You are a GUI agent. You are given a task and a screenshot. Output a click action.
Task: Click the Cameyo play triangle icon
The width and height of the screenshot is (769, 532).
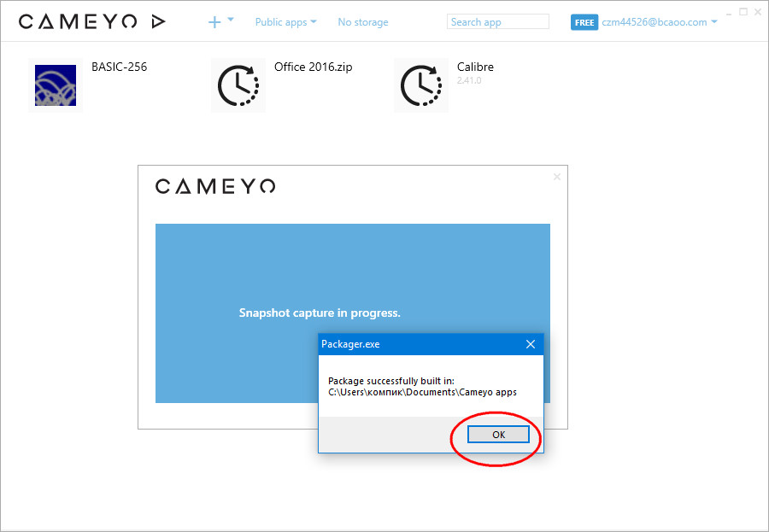[158, 21]
